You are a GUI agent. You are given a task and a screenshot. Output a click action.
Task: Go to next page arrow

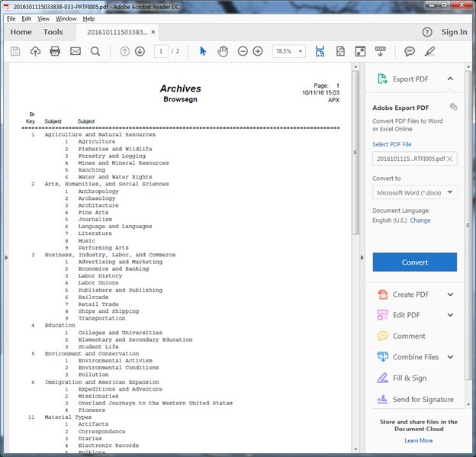coord(140,51)
